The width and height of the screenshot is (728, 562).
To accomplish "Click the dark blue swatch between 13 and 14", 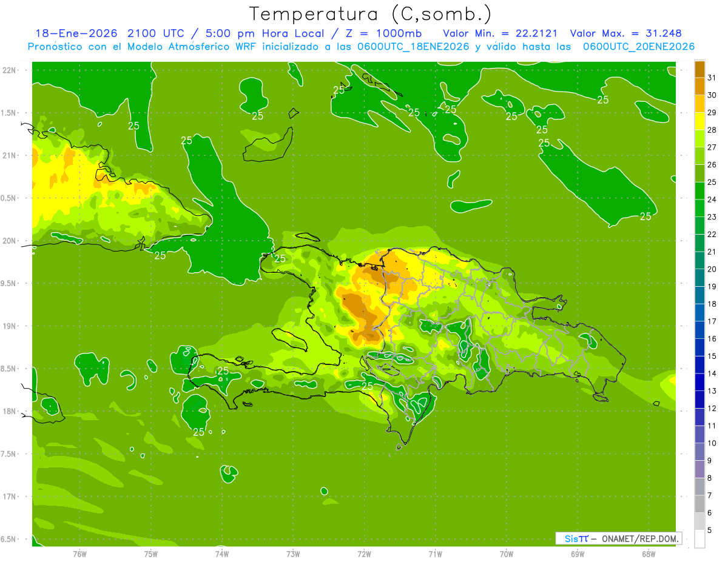I will pos(699,382).
